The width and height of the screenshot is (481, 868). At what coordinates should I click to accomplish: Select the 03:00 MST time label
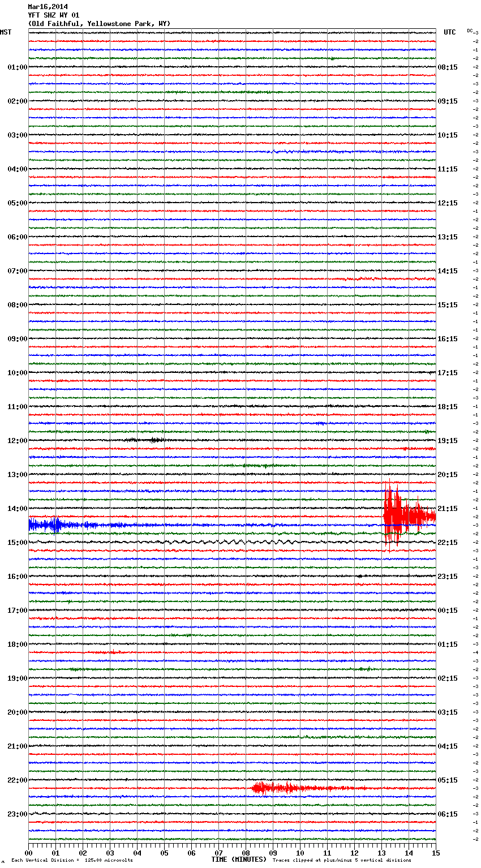17,135
